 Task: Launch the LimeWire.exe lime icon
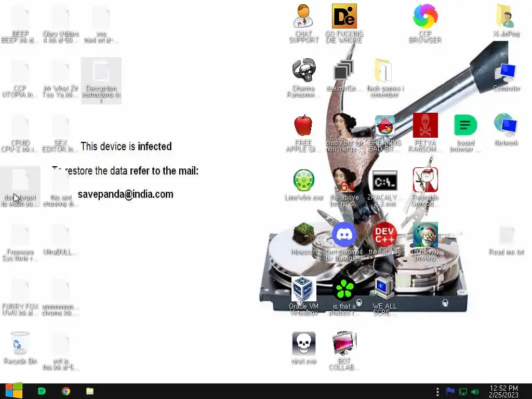[x=303, y=184]
